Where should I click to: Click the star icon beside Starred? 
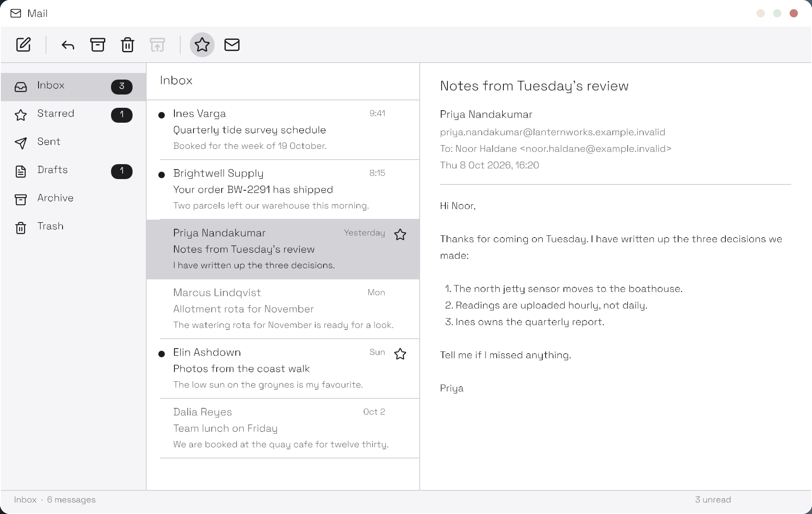coord(21,115)
